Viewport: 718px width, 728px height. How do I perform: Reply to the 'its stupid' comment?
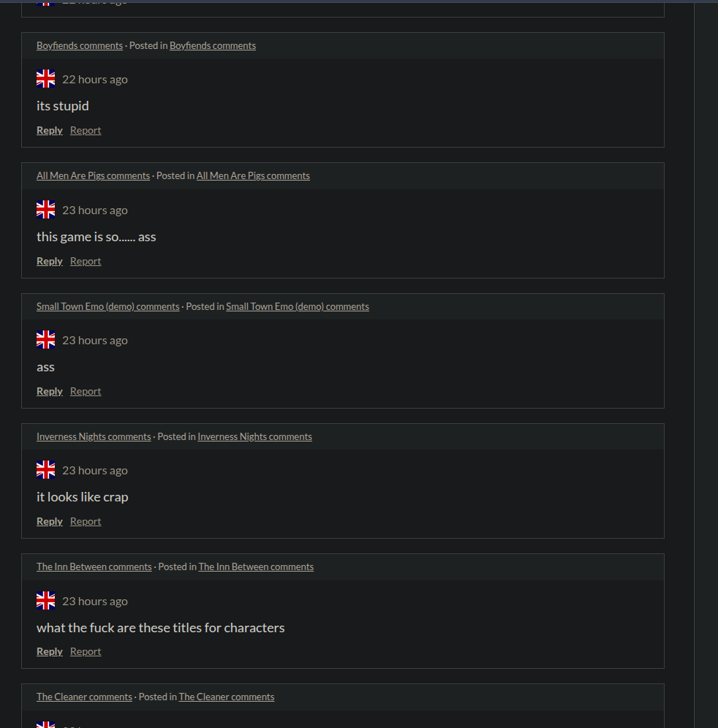[49, 129]
